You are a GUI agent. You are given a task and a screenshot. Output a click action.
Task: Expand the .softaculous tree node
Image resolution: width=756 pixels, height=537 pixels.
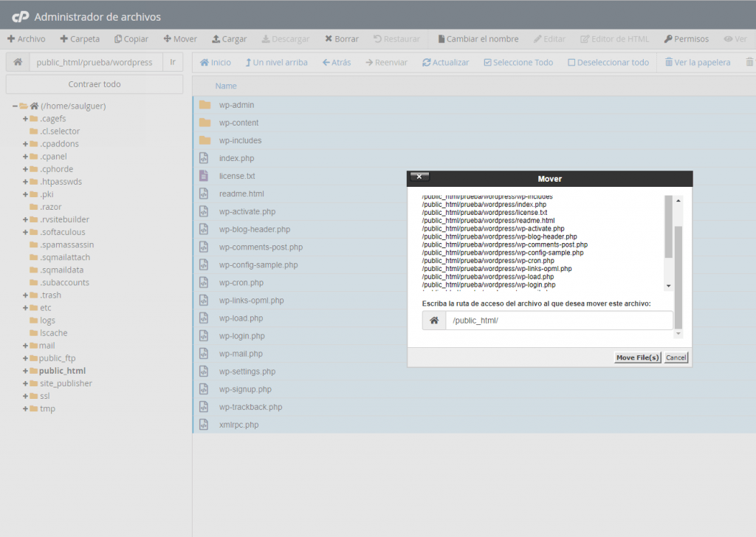pos(25,231)
